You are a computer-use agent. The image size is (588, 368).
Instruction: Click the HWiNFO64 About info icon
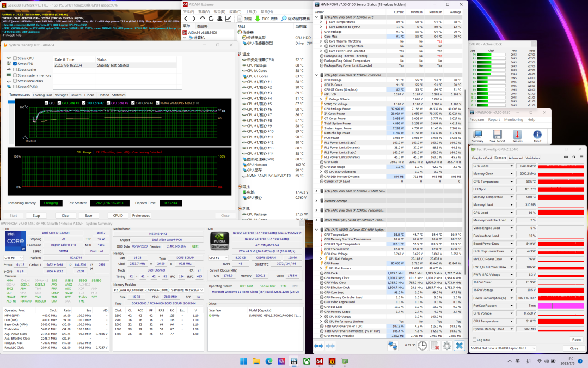(537, 134)
